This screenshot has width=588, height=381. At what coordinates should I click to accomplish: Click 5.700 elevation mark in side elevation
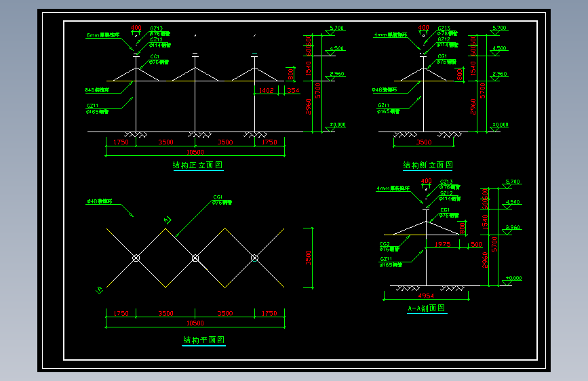click(x=500, y=28)
